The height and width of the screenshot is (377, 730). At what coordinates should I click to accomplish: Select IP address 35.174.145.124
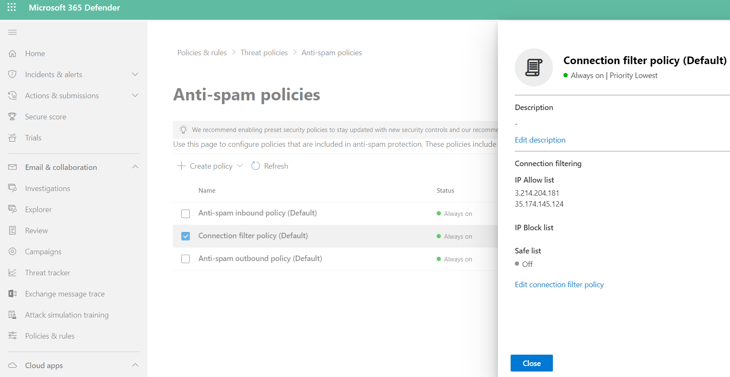click(x=539, y=204)
